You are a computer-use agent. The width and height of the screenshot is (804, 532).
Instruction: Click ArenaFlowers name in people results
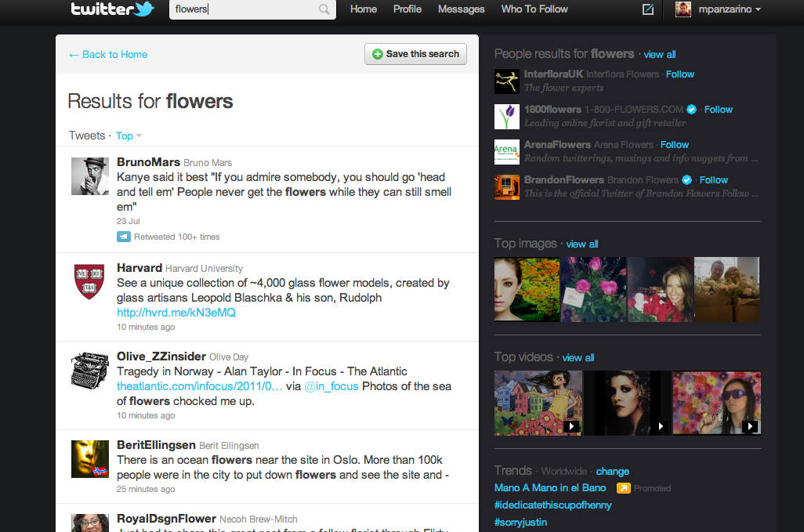tap(557, 144)
